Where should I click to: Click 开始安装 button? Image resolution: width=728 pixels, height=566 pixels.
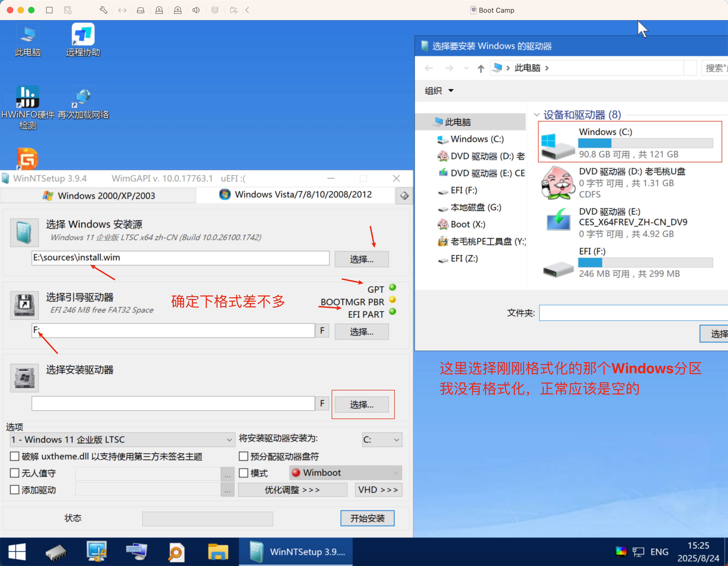tap(367, 518)
